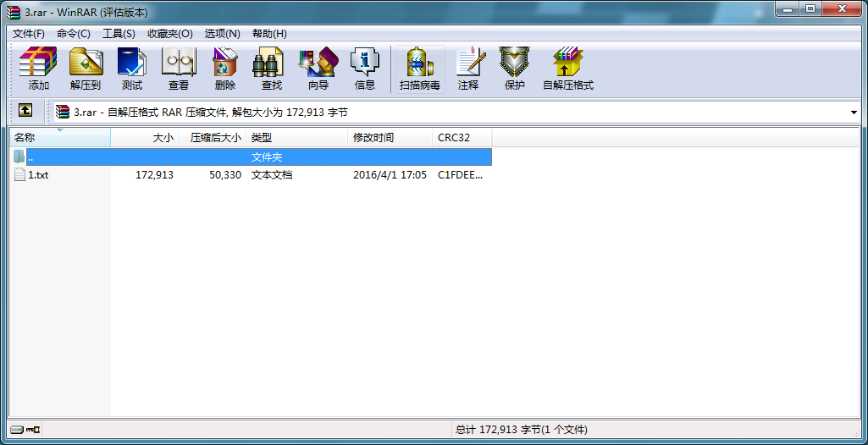Click the 1.txt file icon
The width and height of the screenshot is (868, 445).
pyautogui.click(x=20, y=174)
